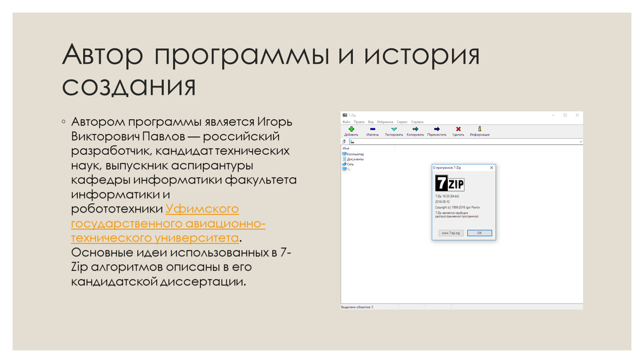Open the Справка menu
The image size is (644, 363).
coord(417,122)
